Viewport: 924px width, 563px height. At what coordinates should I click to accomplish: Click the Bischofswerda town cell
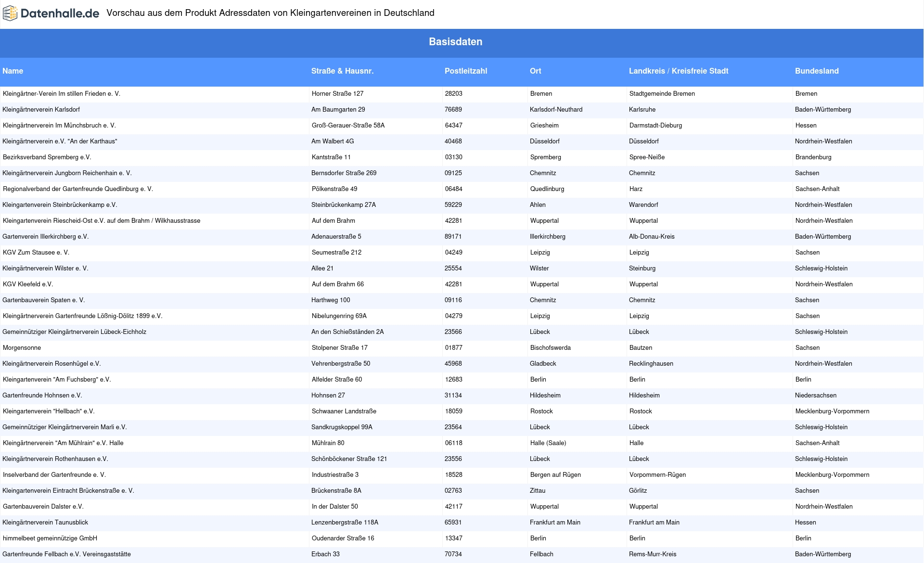click(x=551, y=348)
